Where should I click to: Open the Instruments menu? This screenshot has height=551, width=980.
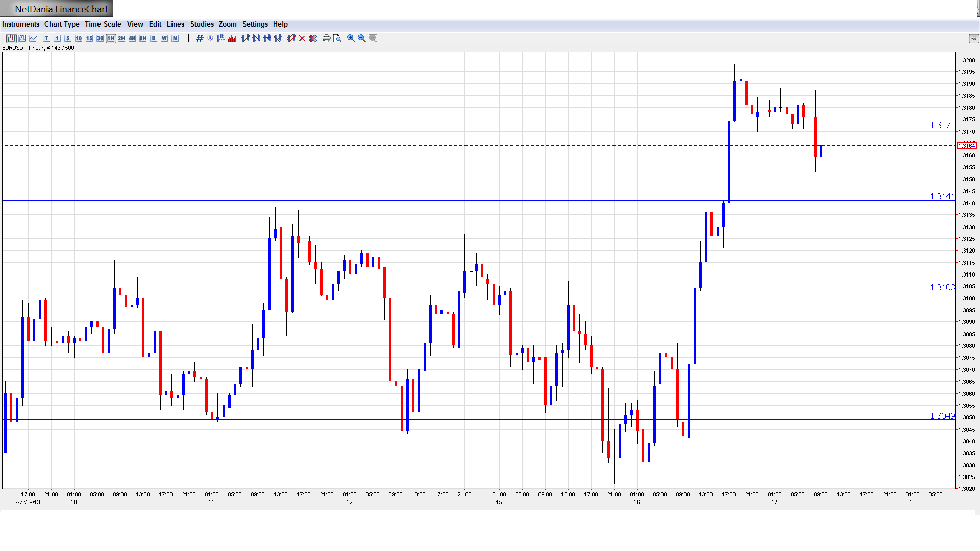coord(20,24)
